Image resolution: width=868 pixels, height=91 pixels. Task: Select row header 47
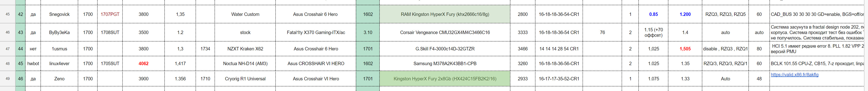coord(8,49)
